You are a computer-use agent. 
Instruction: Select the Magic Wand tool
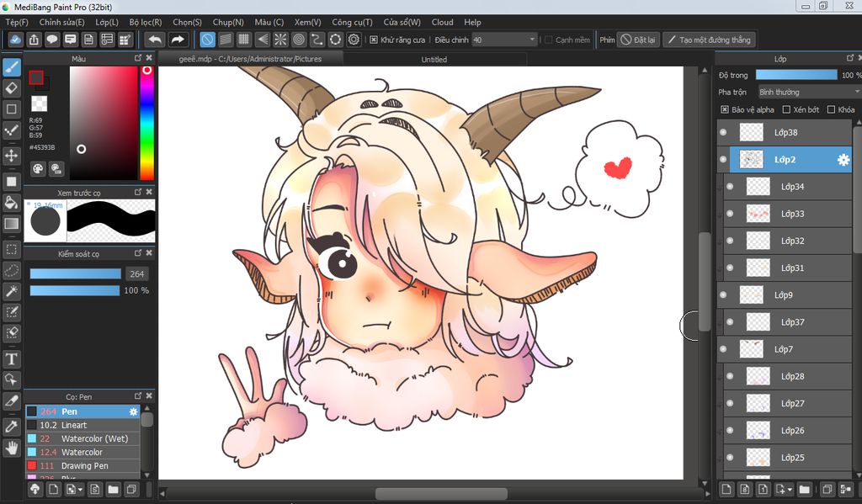tap(12, 291)
